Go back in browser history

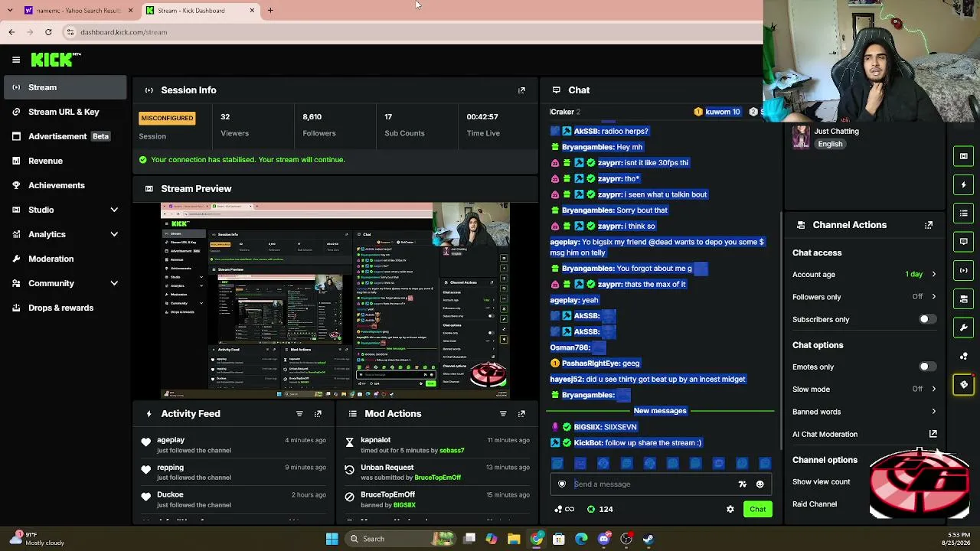tap(11, 32)
